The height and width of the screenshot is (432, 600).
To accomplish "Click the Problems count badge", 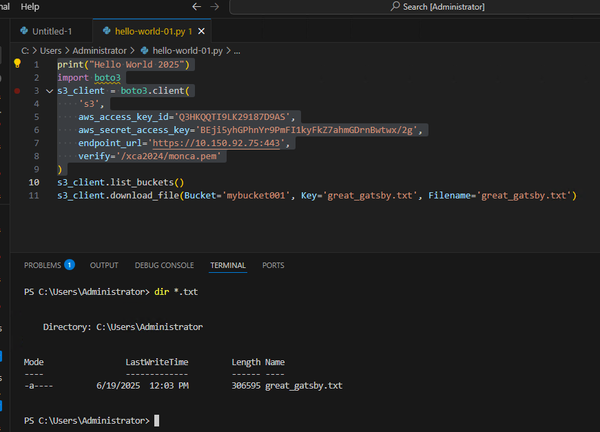I will [69, 265].
